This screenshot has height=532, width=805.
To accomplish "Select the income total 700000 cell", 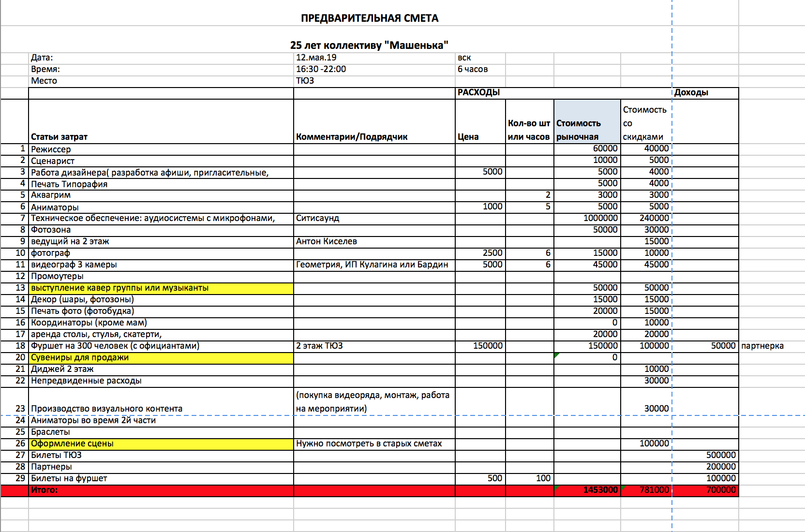I will tap(706, 490).
